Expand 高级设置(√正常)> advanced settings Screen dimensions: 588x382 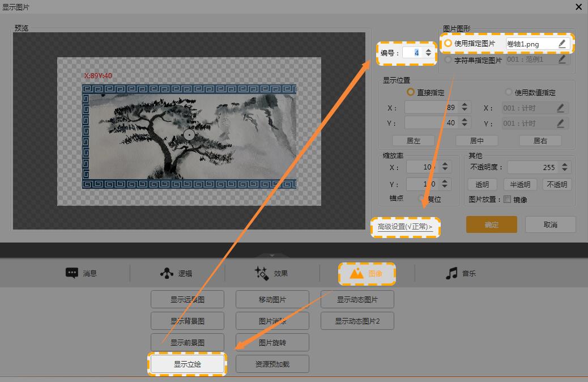pos(405,227)
